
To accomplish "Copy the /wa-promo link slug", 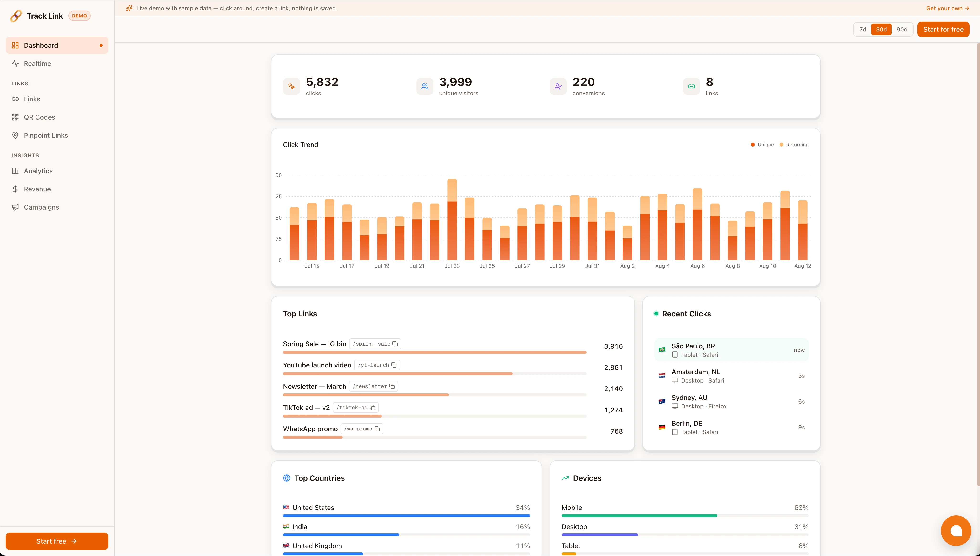I will [377, 429].
